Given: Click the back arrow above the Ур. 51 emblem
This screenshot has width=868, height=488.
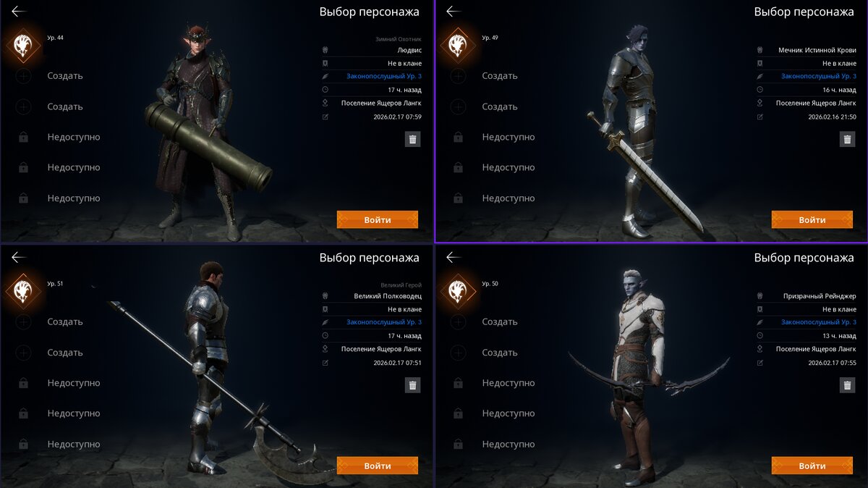Looking at the screenshot, I should 20,257.
